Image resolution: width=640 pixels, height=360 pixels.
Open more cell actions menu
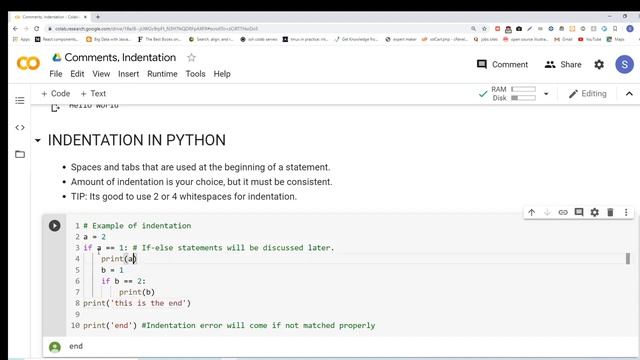[x=626, y=212]
